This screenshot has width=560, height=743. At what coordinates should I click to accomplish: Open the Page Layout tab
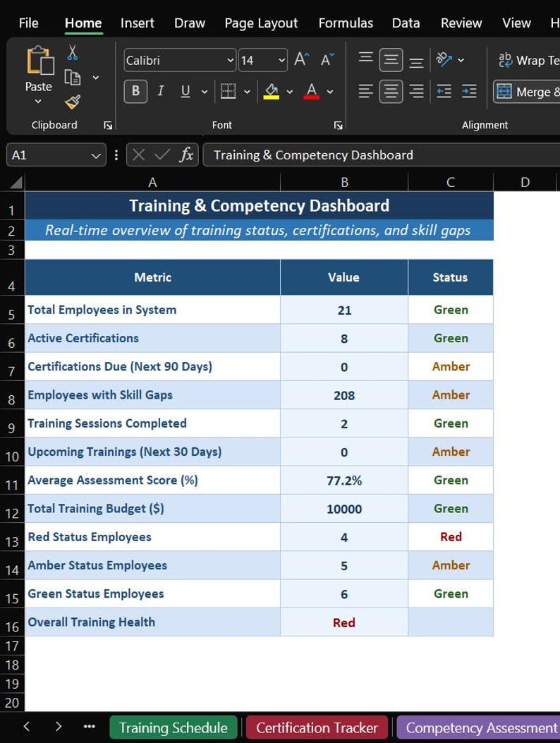(261, 23)
